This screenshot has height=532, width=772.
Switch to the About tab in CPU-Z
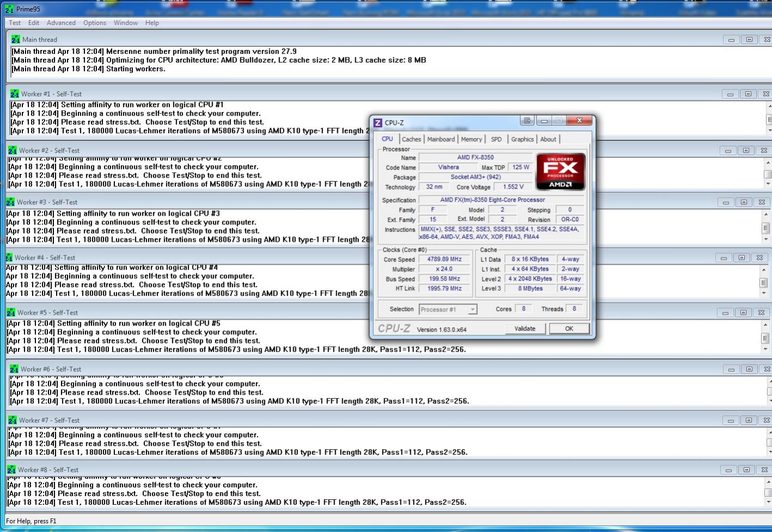(x=548, y=139)
